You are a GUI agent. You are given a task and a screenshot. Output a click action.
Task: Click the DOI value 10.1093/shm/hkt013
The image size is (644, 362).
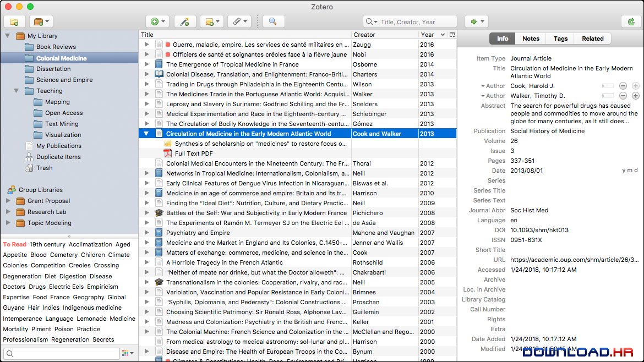[x=539, y=231]
